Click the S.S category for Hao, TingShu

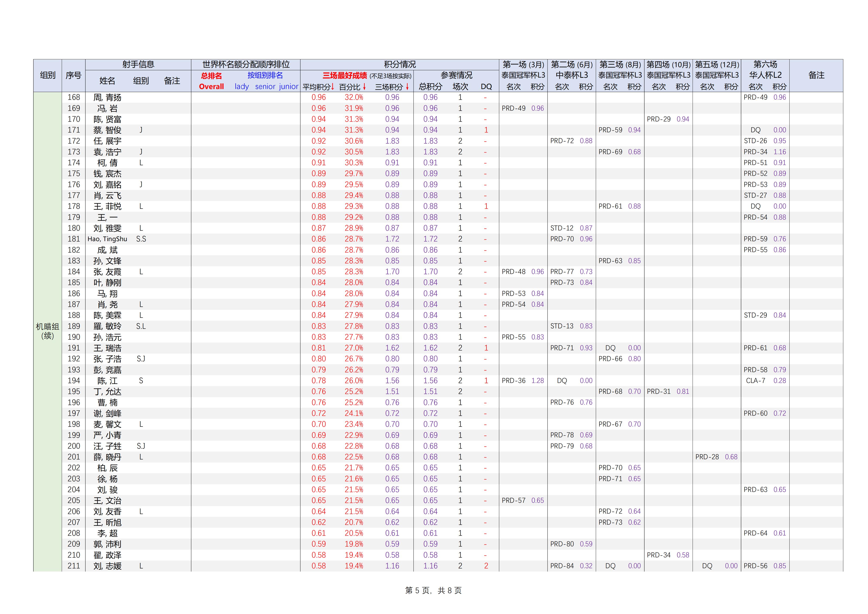pos(141,239)
